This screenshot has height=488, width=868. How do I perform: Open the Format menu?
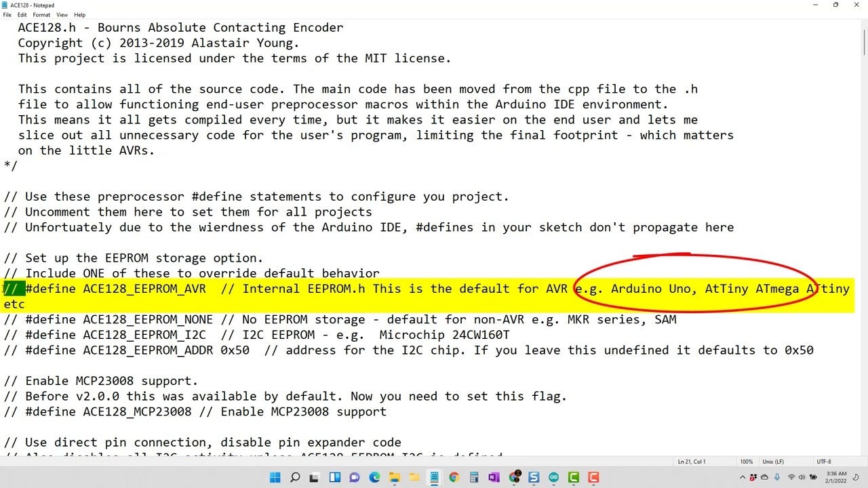41,14
